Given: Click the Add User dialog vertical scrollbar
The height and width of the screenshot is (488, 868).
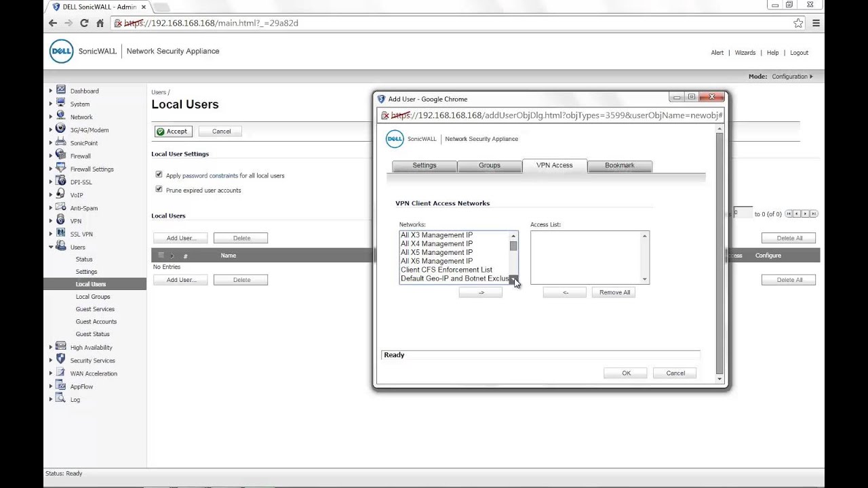Looking at the screenshot, I should [x=719, y=252].
